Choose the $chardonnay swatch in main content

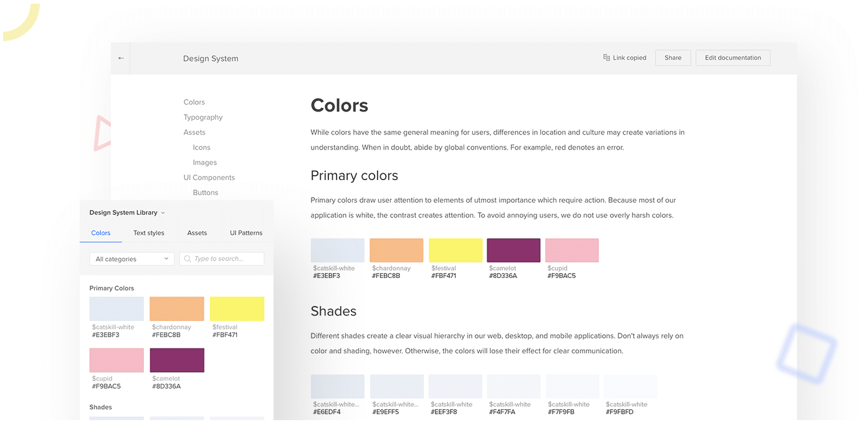coord(396,250)
